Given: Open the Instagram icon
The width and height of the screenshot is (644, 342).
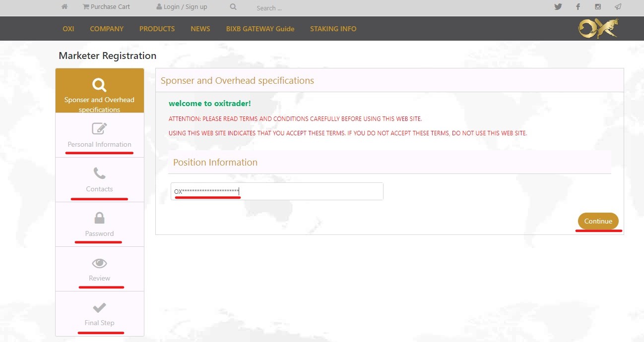Looking at the screenshot, I should click(x=598, y=7).
